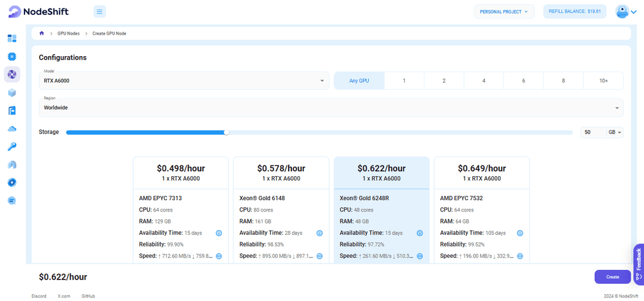Toggle the hamburger menu button
644x301 pixels.
[100, 11]
